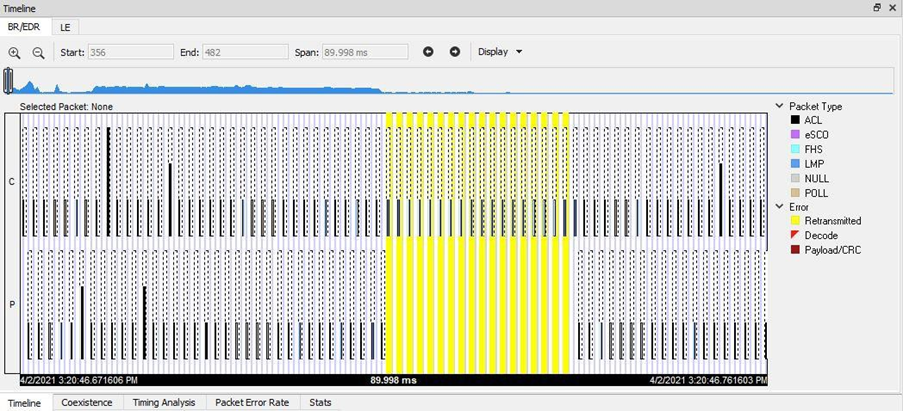Click the End packet field

[x=245, y=52]
